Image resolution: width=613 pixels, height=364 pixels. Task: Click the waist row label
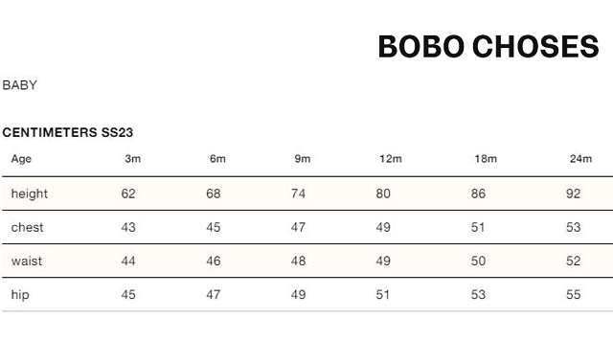[x=27, y=262]
